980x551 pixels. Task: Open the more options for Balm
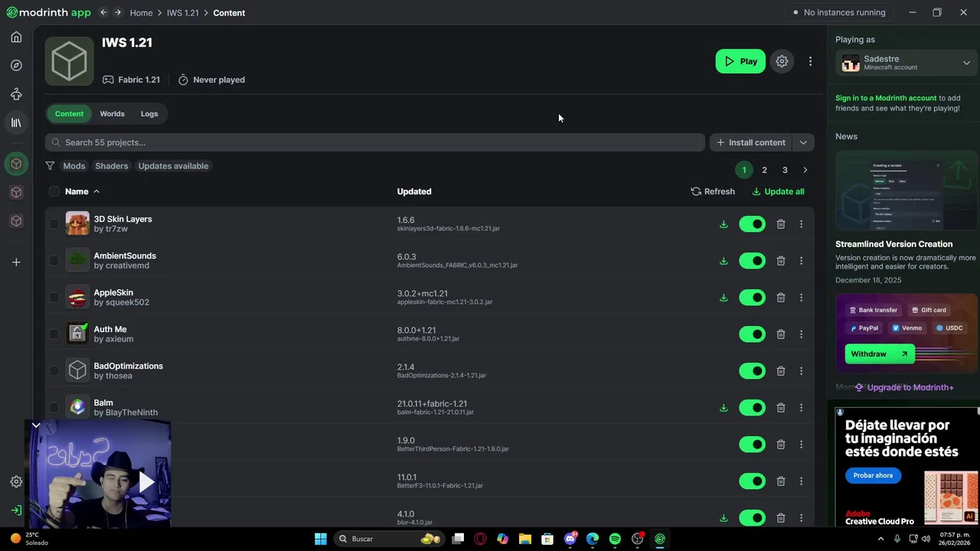click(x=802, y=408)
